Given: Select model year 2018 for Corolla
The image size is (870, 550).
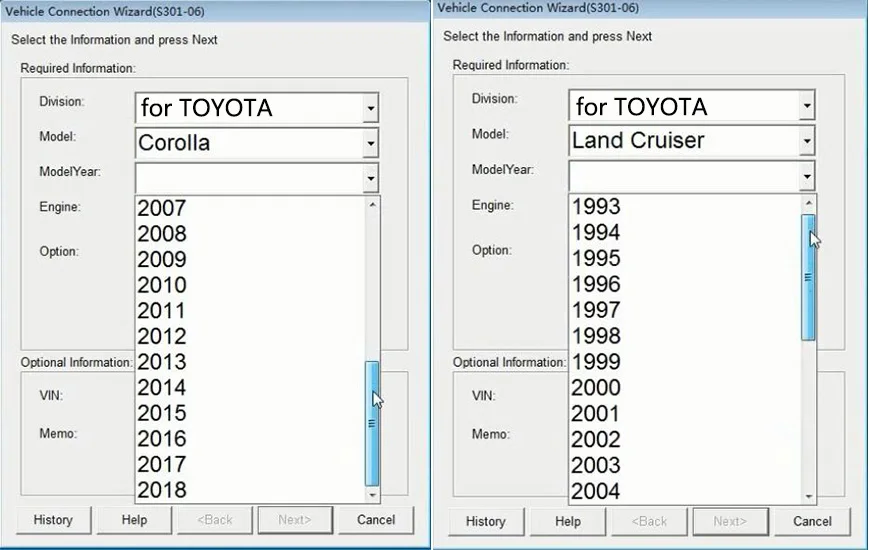Looking at the screenshot, I should (x=250, y=490).
